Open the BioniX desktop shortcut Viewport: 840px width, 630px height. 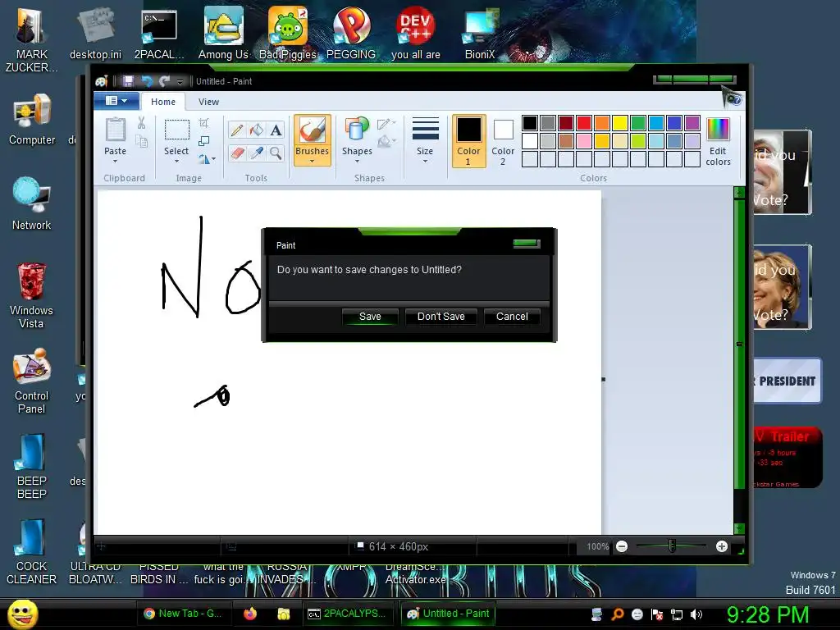point(480,33)
